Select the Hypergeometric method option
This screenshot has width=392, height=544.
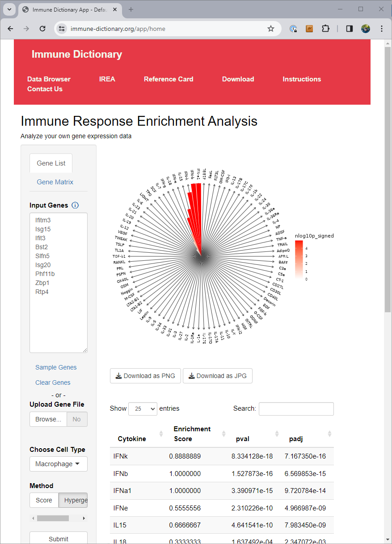tap(73, 500)
